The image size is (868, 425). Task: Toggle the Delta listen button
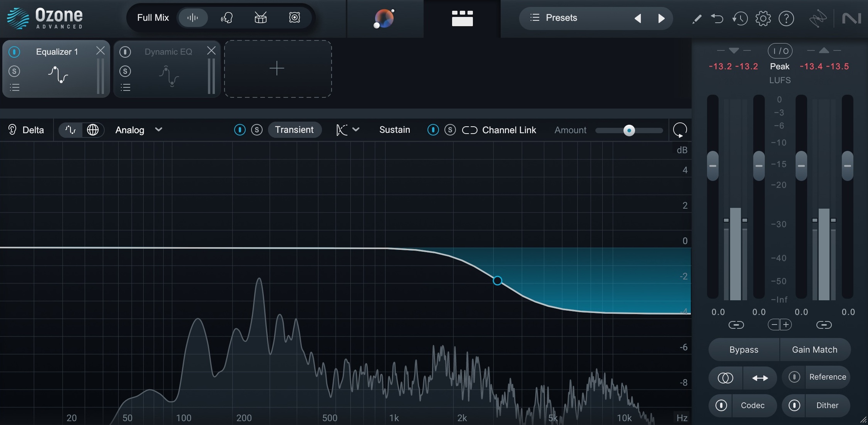26,130
